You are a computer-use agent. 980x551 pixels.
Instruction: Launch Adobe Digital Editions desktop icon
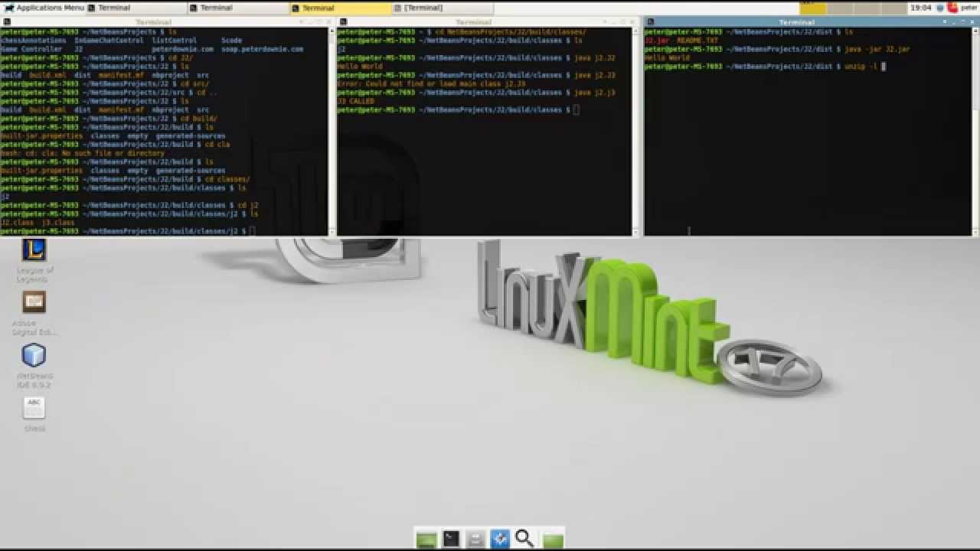point(34,302)
